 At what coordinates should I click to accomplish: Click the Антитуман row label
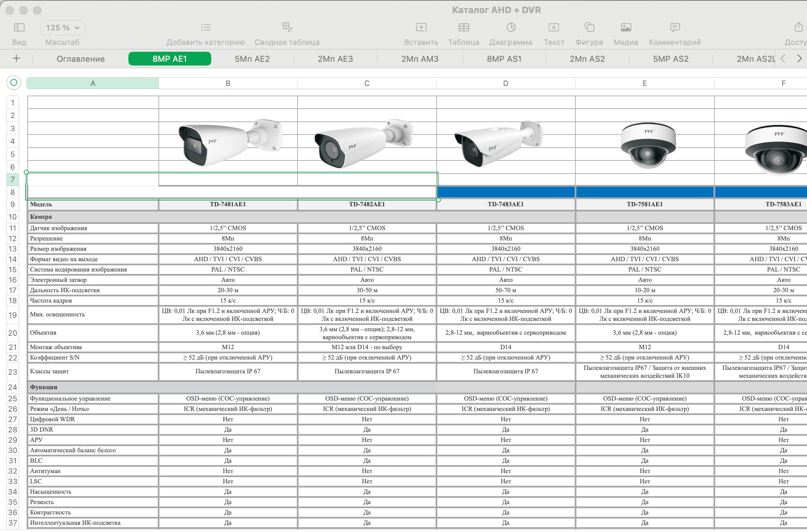[x=93, y=471]
